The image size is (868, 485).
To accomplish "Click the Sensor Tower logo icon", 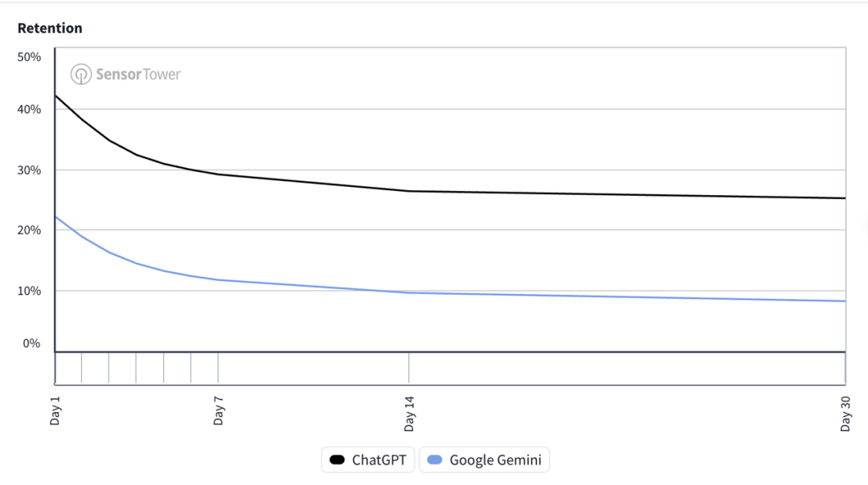I will coord(81,75).
